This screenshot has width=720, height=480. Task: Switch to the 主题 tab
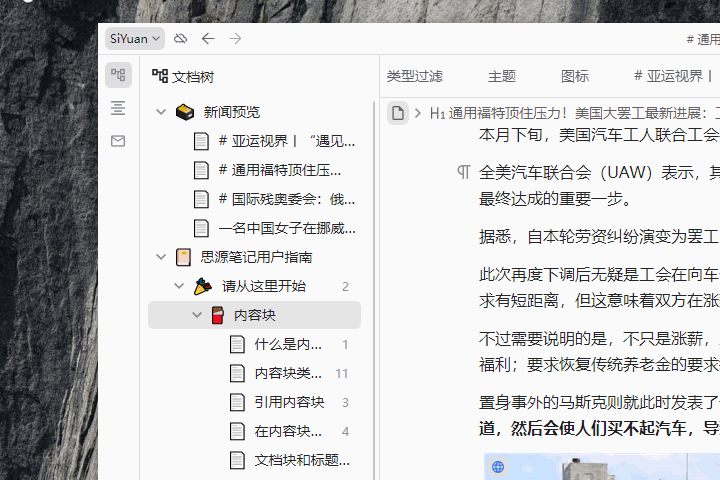coord(502,76)
